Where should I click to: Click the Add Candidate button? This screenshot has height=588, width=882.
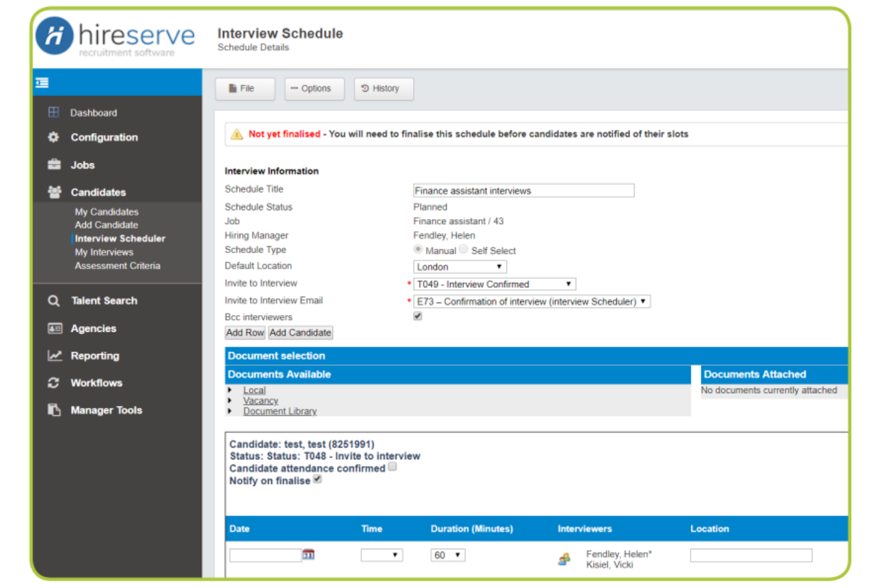(x=300, y=332)
